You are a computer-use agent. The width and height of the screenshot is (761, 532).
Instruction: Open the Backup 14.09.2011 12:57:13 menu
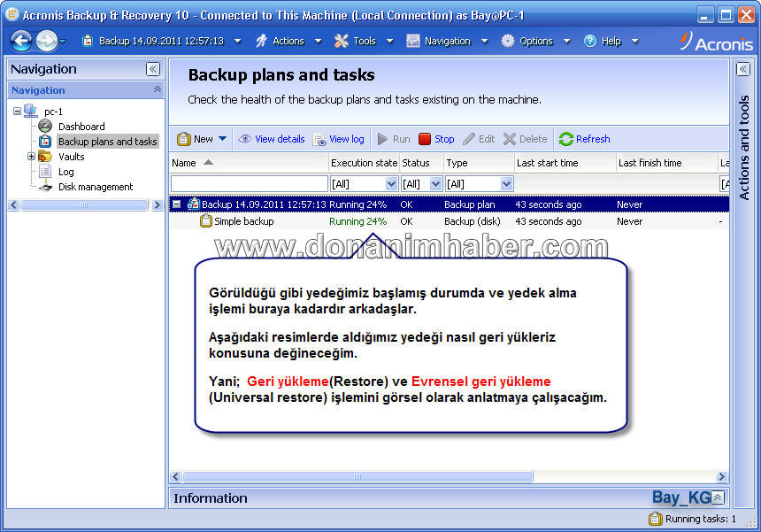tap(161, 41)
